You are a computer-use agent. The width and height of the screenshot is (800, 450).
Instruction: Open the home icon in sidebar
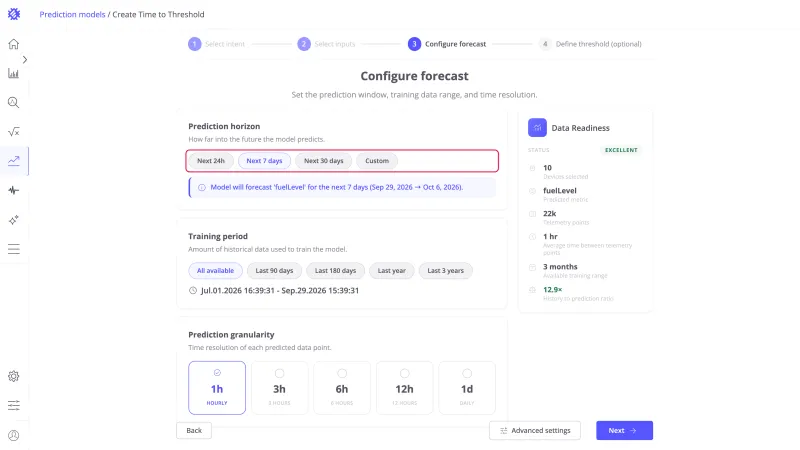[x=14, y=44]
